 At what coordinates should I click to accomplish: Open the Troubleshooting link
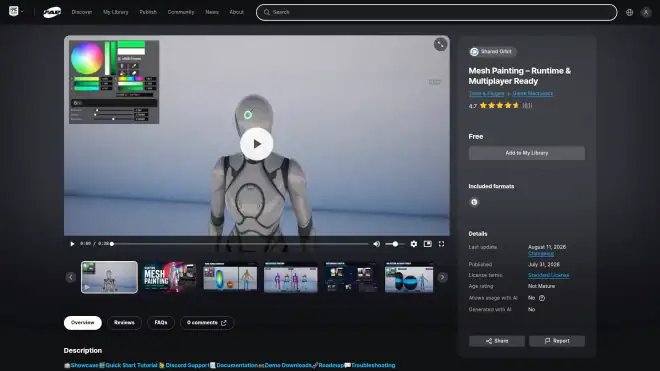pos(373,365)
